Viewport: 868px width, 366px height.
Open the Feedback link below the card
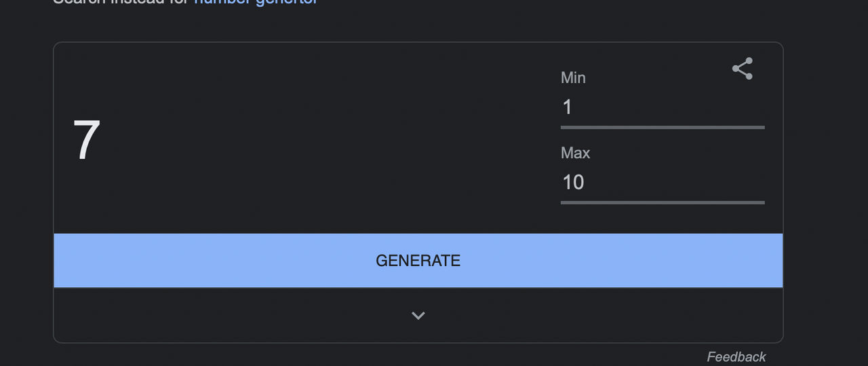click(x=736, y=356)
